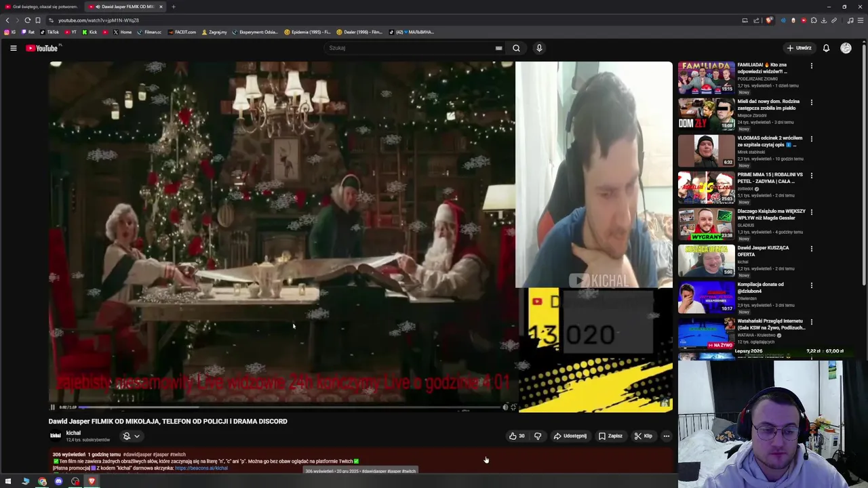Bookmark this page via toolbar icon
The height and width of the screenshot is (488, 868).
point(38,20)
